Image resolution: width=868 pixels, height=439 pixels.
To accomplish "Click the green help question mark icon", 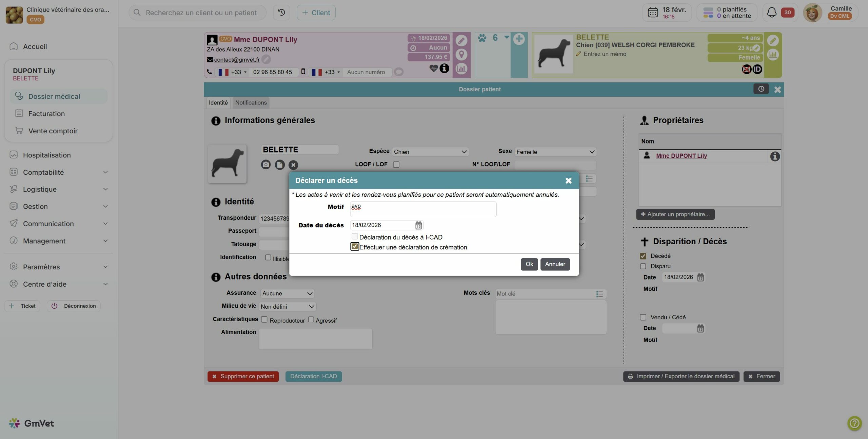I will click(x=854, y=423).
